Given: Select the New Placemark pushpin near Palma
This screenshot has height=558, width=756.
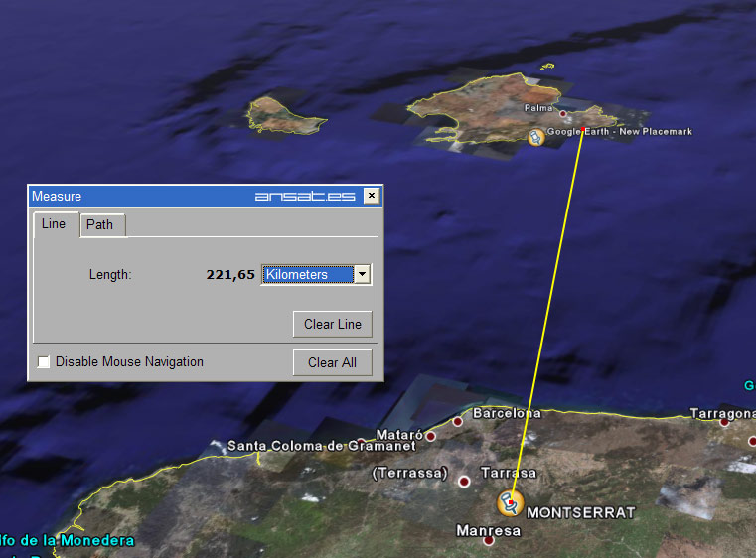Looking at the screenshot, I should [x=535, y=137].
